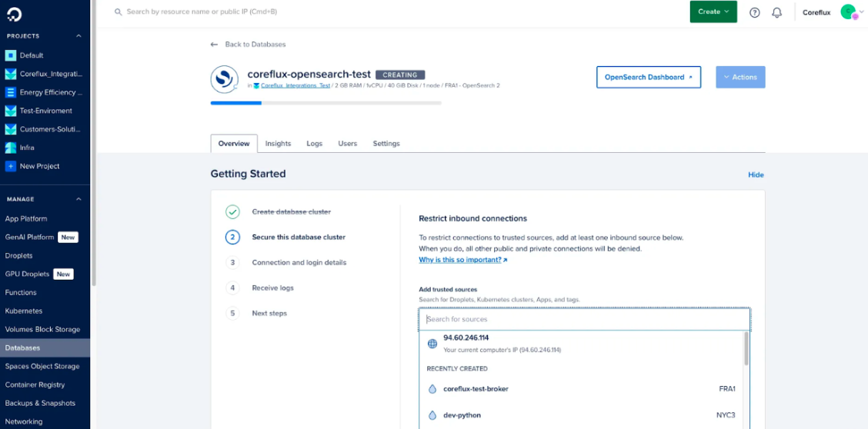Screen dimensions: 868x429
Task: Click the Coreflux_Integrati... project icon
Action: pyautogui.click(x=11, y=74)
